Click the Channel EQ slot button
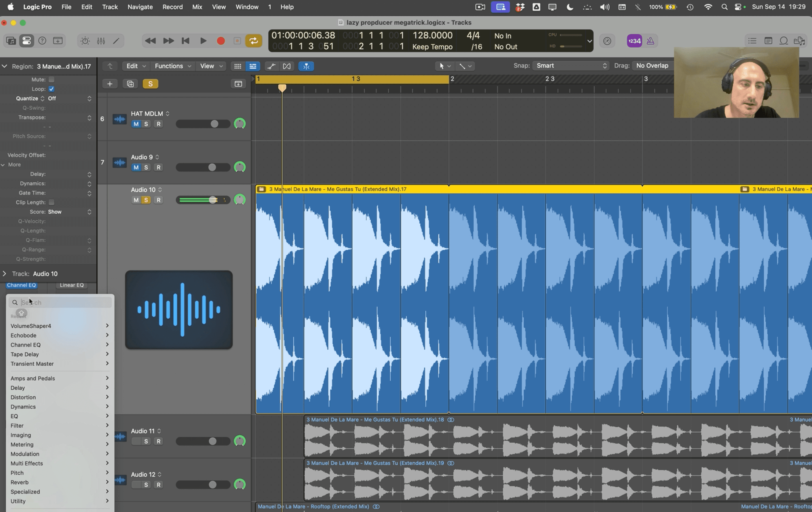The height and width of the screenshot is (512, 812). (21, 285)
